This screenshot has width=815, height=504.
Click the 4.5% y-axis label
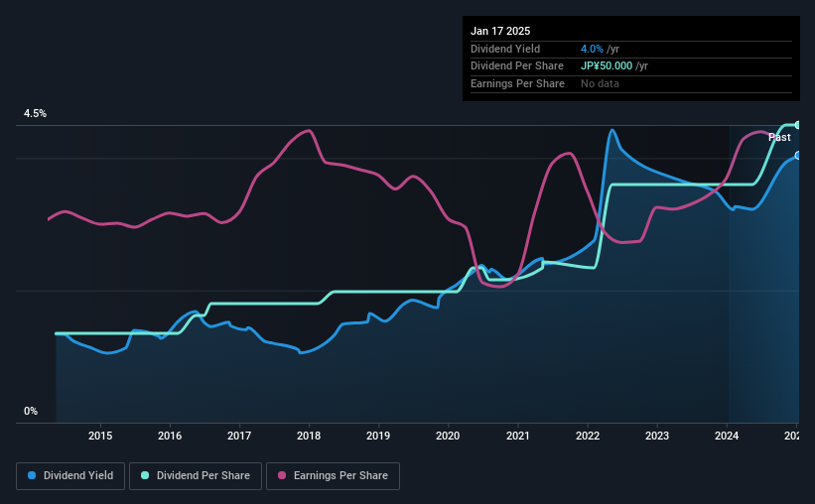[36, 114]
